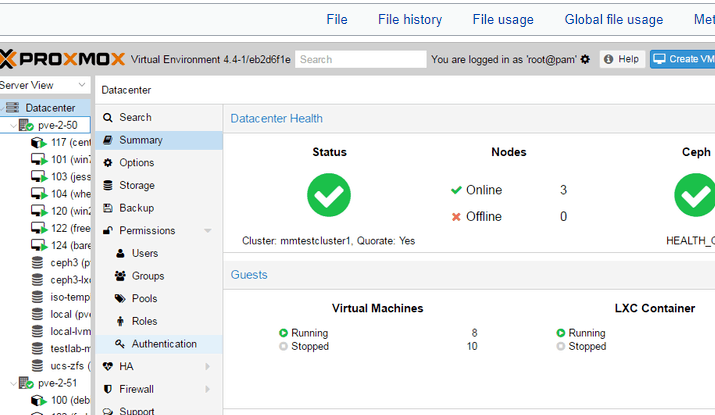Collapse the pve-2-50 node tree
715x415 pixels.
[13, 125]
